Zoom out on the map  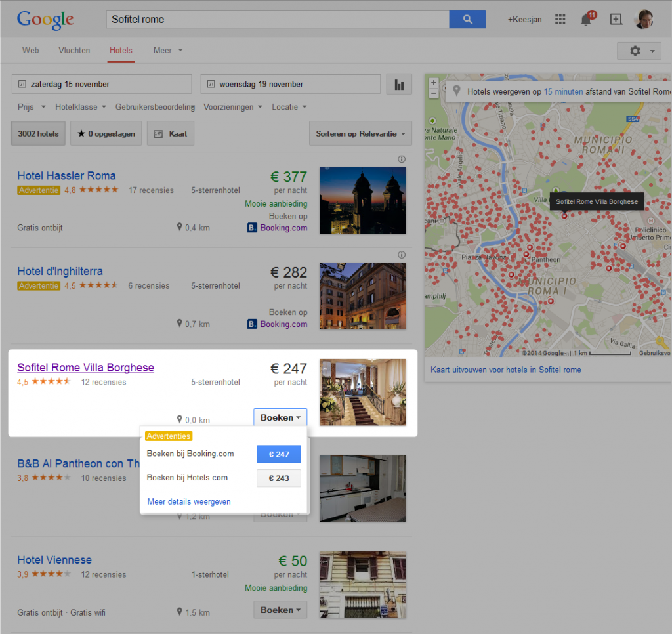click(433, 93)
